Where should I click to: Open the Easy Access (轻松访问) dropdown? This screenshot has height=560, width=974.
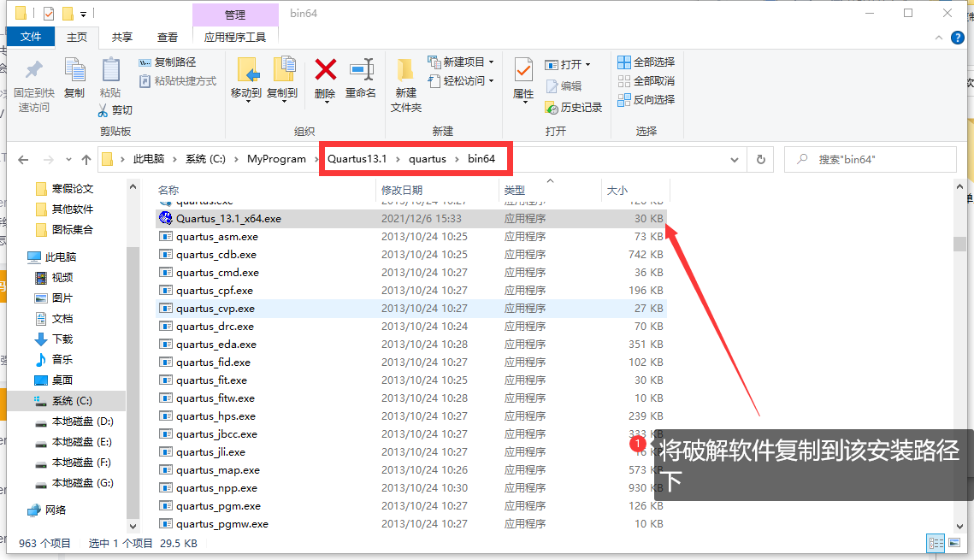click(x=461, y=80)
